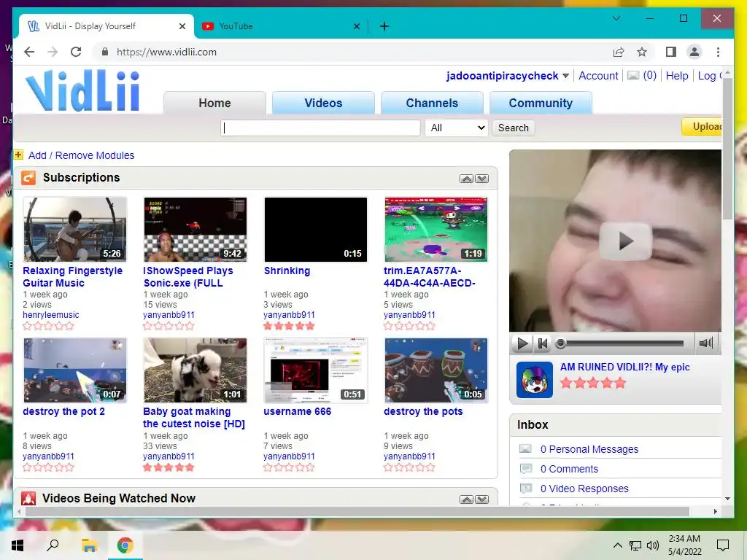Open IShowSpeed Plays Sonic.exe video thumbnail
747x560 pixels.
pos(196,229)
